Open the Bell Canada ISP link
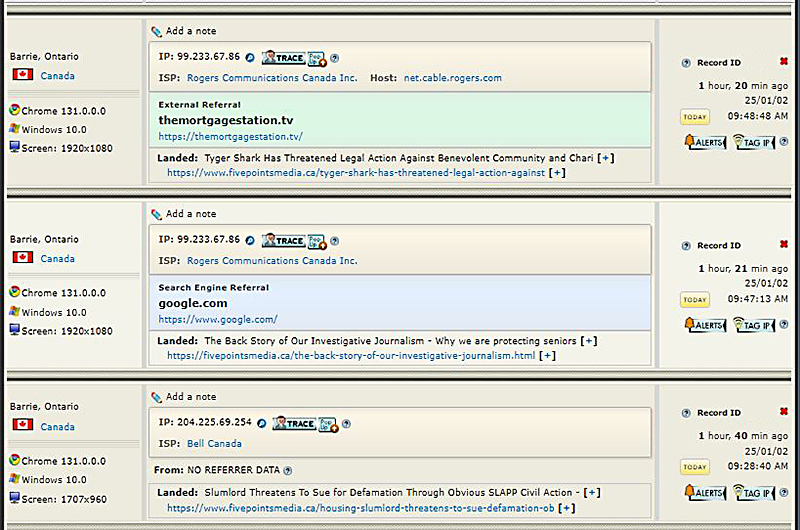The width and height of the screenshot is (800, 530). click(x=214, y=443)
